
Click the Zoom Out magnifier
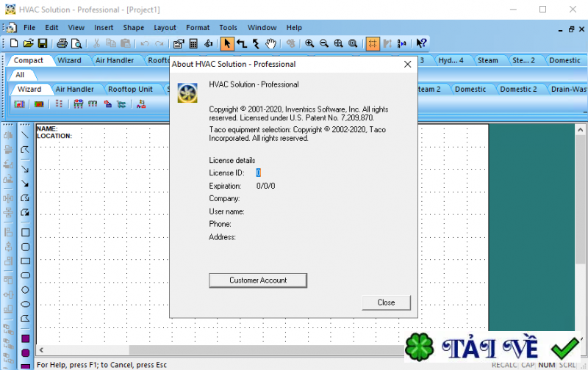(x=324, y=43)
